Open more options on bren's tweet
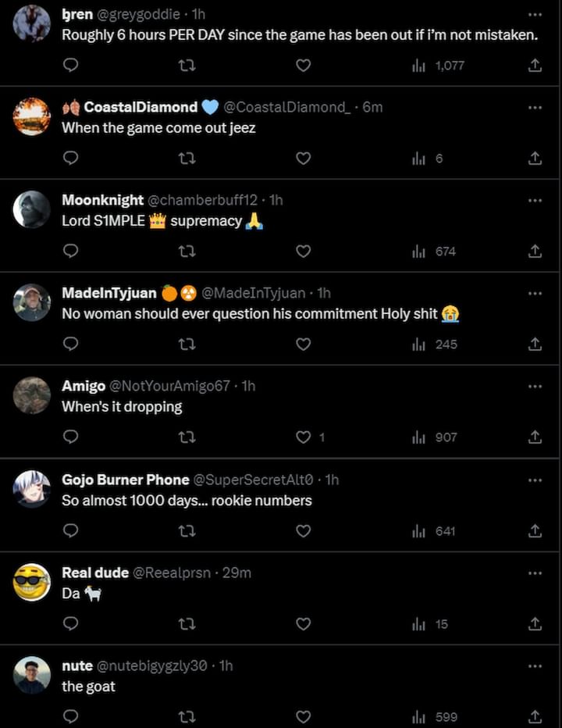Image resolution: width=562 pixels, height=728 pixels. (x=535, y=14)
